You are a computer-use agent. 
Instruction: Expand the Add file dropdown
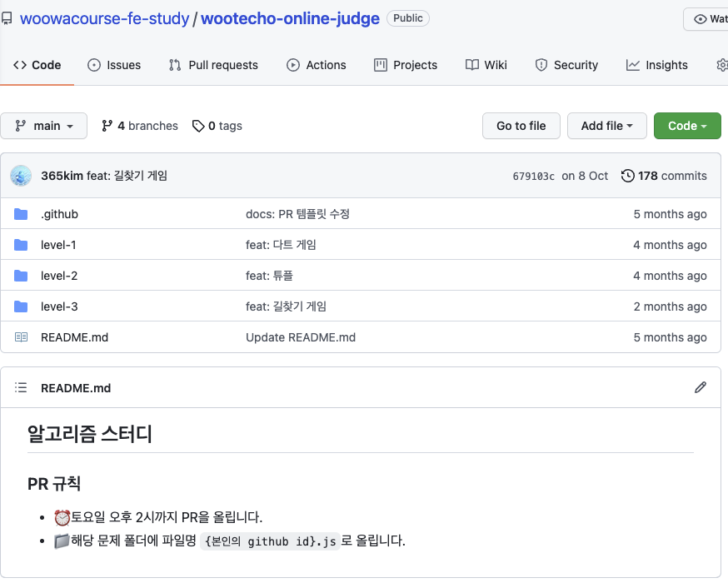(607, 126)
